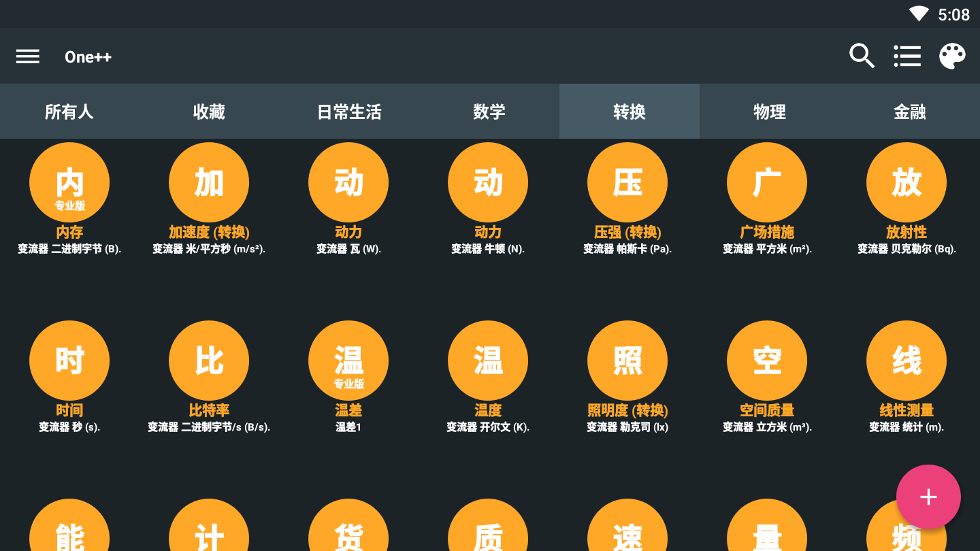980x551 pixels.
Task: Click text '变流器 统计 (m).'
Action: click(906, 427)
